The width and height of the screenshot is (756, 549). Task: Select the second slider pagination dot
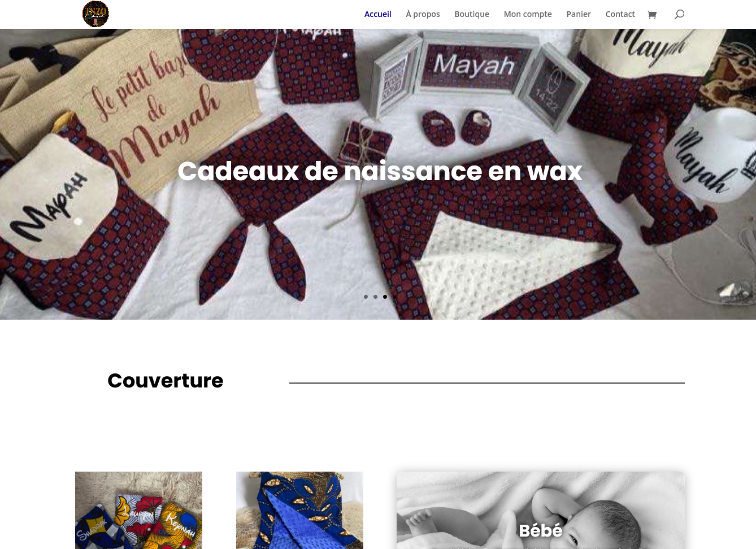click(x=375, y=297)
